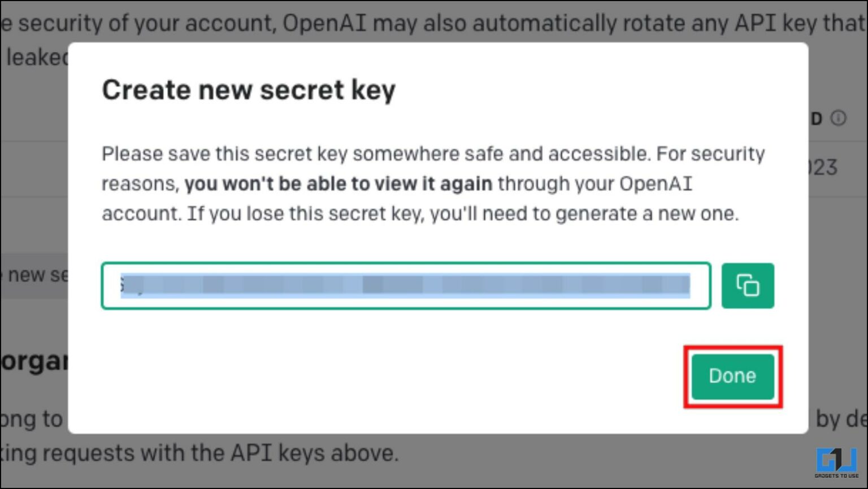Click the partially visible "023" date cell
868x489 pixels.
click(x=823, y=167)
